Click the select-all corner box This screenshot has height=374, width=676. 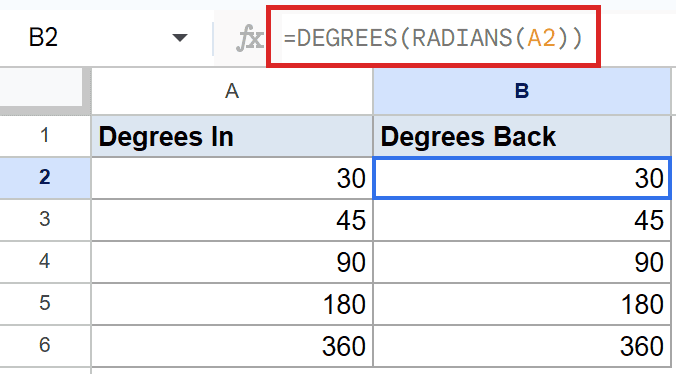click(x=41, y=88)
